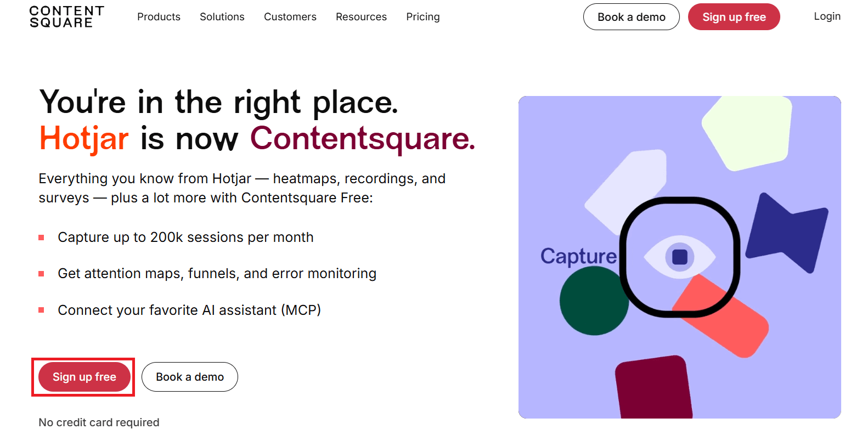Click the maroon square shape

(x=653, y=387)
